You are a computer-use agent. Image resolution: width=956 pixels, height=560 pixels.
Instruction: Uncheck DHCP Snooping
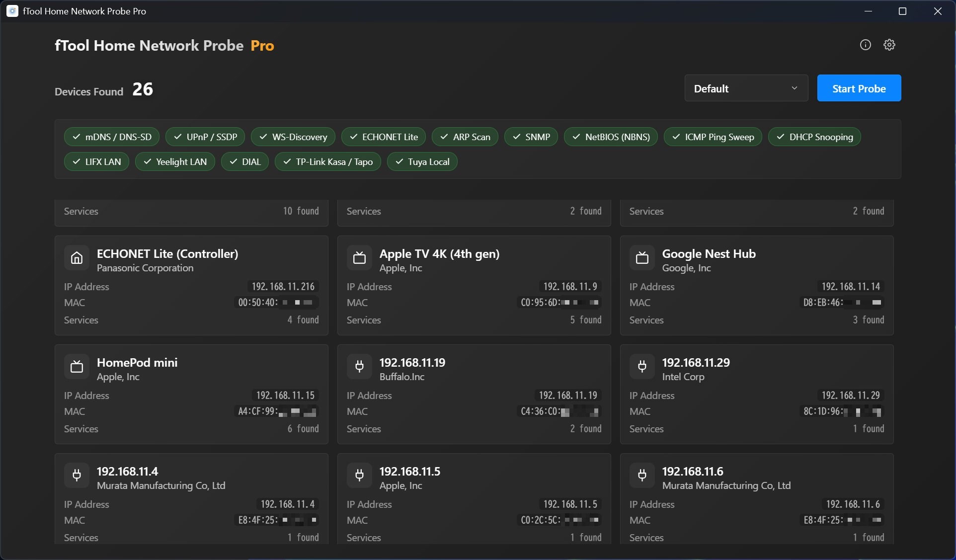tap(814, 137)
